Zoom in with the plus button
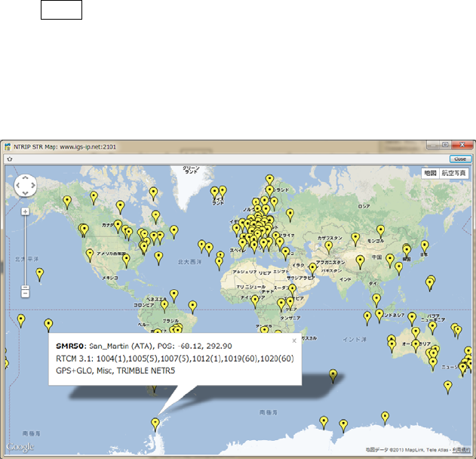The width and height of the screenshot is (476, 459). pyautogui.click(x=25, y=211)
